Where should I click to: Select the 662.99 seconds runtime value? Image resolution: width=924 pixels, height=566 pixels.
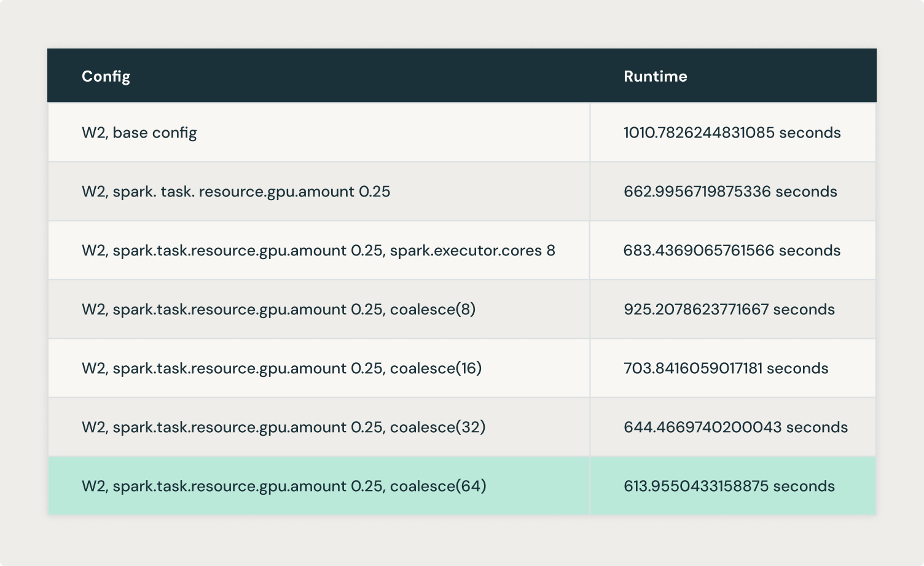click(730, 192)
